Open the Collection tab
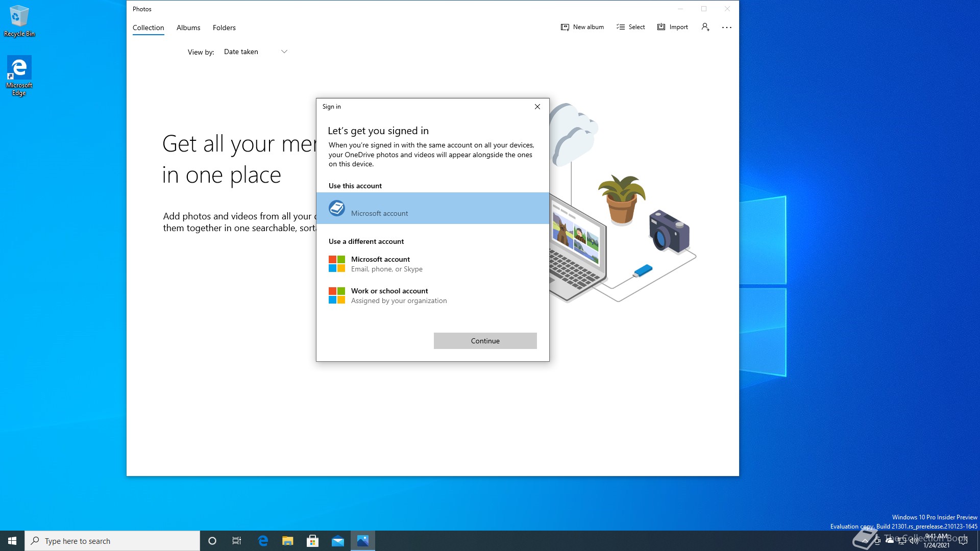 [x=148, y=28]
